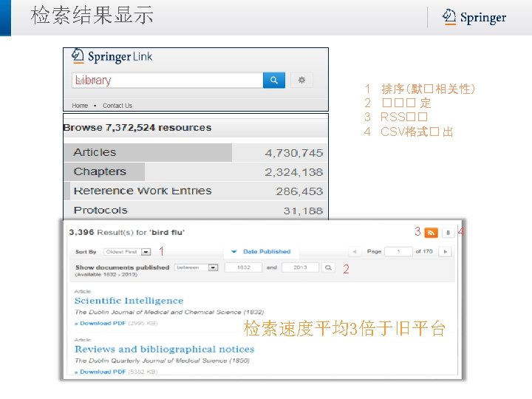The height and width of the screenshot is (399, 532).
Task: Click the page number input field
Action: pyautogui.click(x=399, y=252)
